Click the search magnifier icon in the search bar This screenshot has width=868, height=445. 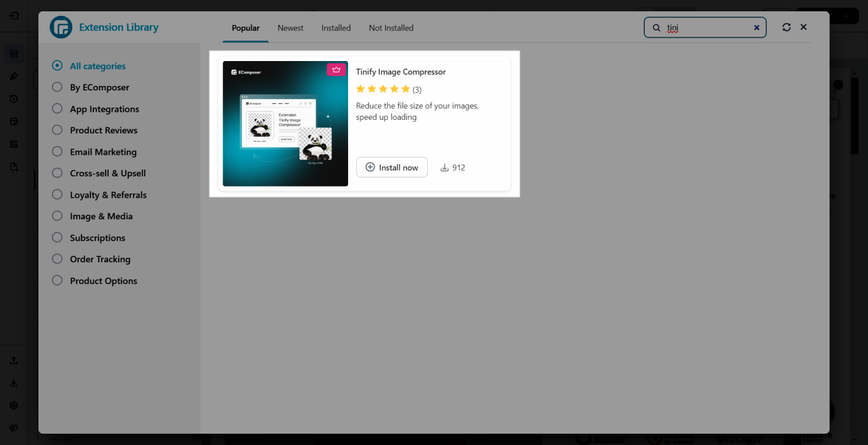pyautogui.click(x=656, y=27)
